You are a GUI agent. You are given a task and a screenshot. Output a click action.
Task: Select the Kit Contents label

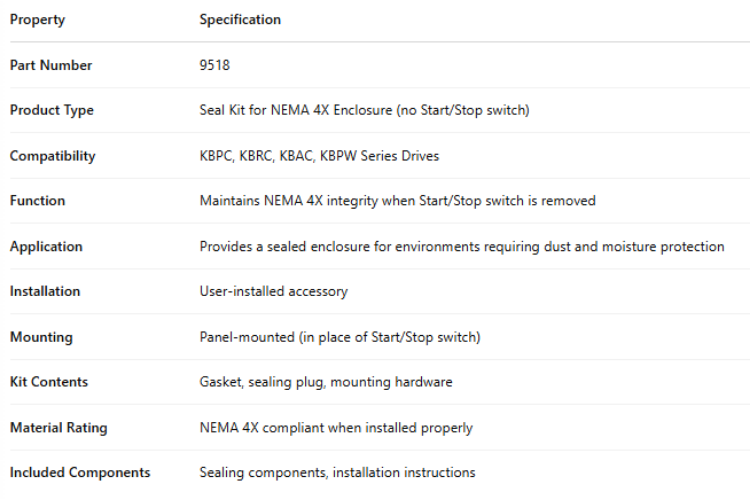[49, 382]
